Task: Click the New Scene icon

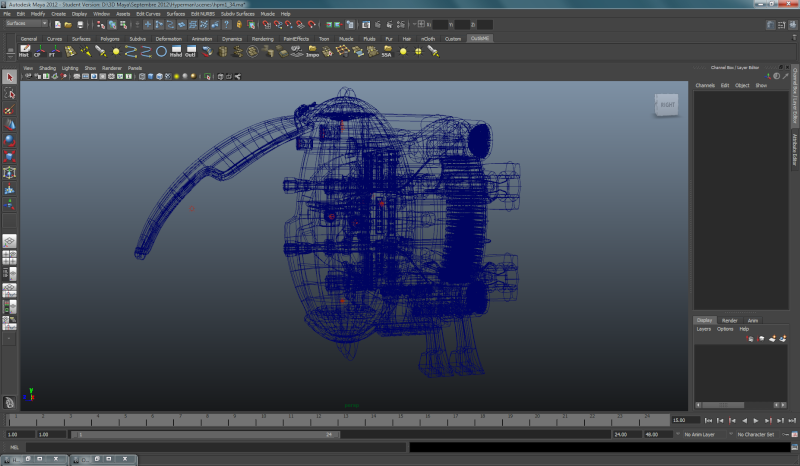Action: tap(57, 24)
